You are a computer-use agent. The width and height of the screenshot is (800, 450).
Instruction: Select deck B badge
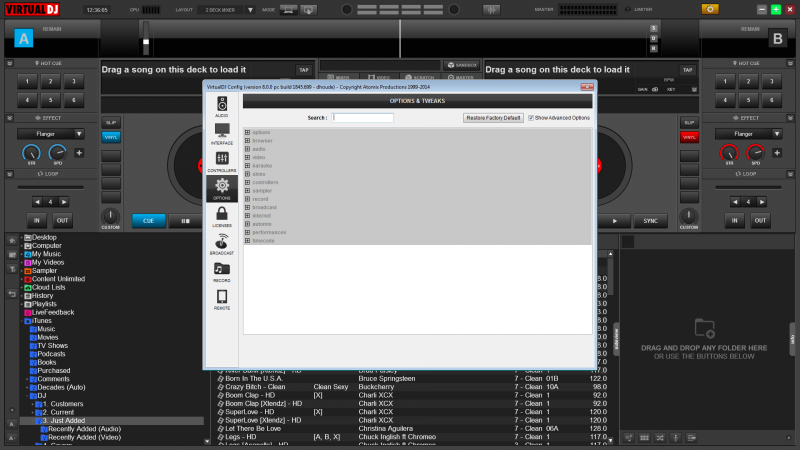(x=777, y=38)
